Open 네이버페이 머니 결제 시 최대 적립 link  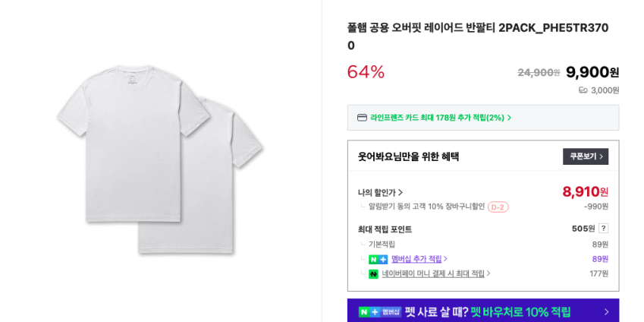tap(433, 273)
